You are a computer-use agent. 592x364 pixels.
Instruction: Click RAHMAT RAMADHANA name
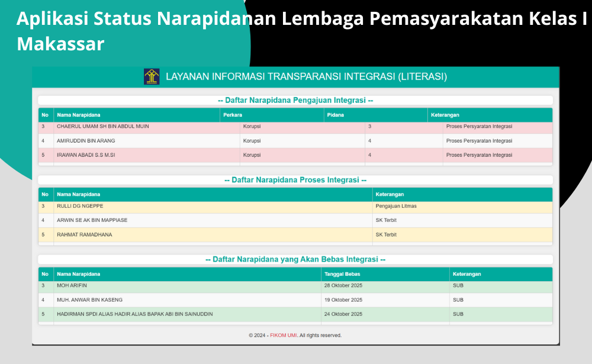[84, 235]
